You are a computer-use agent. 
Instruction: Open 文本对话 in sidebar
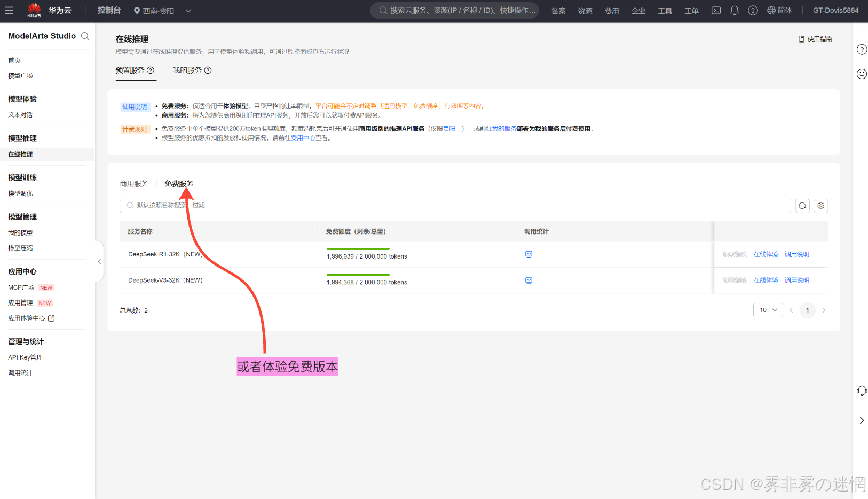point(20,115)
